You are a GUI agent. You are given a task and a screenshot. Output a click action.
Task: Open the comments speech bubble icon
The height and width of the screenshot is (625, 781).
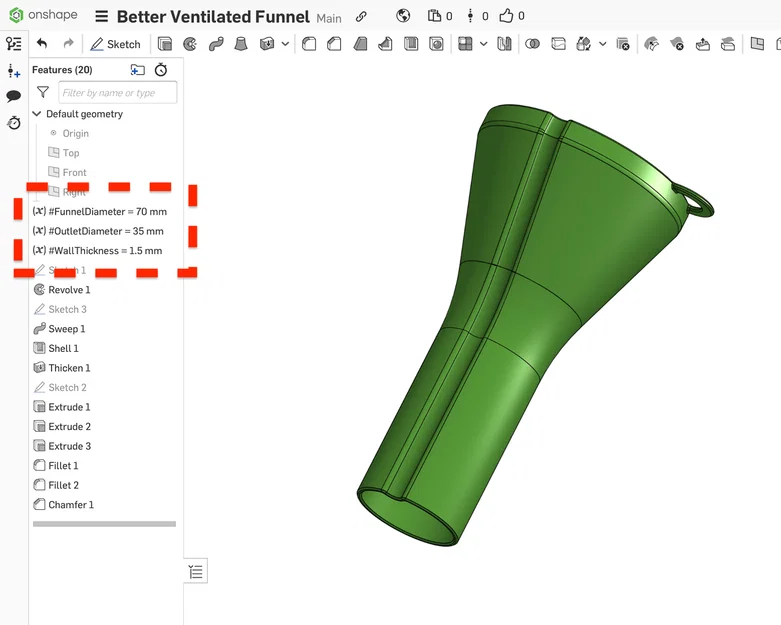tap(13, 96)
